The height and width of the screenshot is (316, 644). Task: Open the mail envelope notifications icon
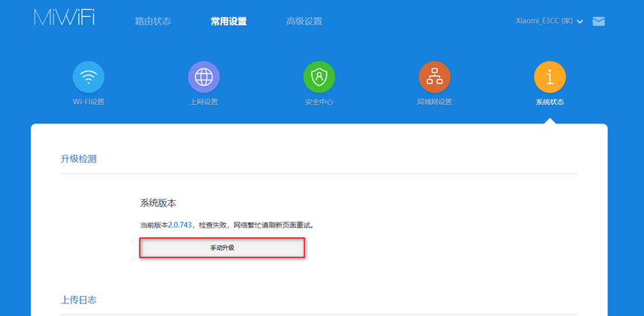point(599,22)
